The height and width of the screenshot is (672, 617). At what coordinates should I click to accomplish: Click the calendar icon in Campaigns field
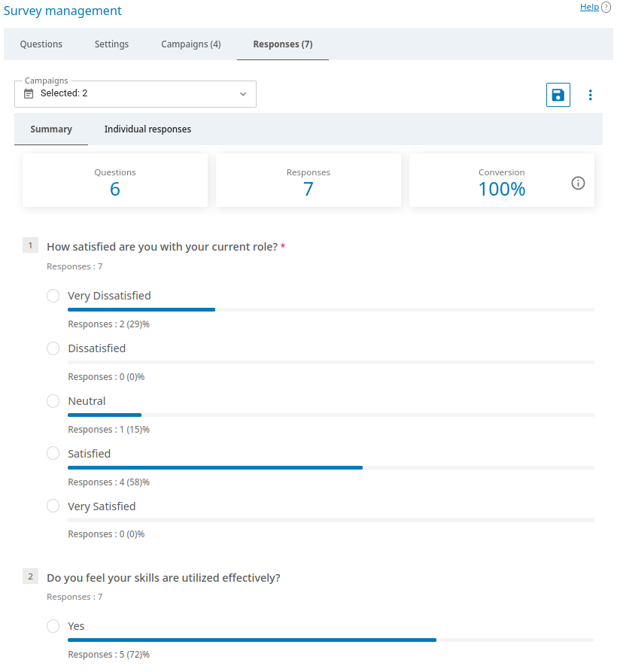pos(29,94)
